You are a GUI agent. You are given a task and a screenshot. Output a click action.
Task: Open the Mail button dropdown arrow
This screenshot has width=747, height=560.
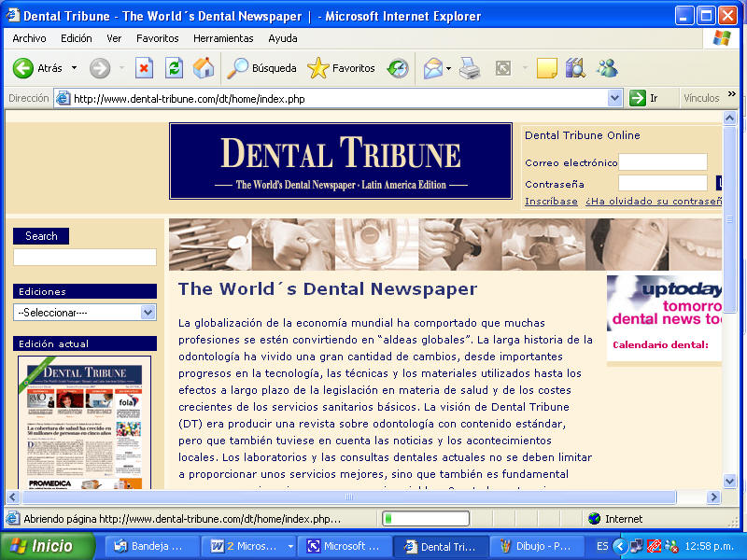(x=449, y=68)
